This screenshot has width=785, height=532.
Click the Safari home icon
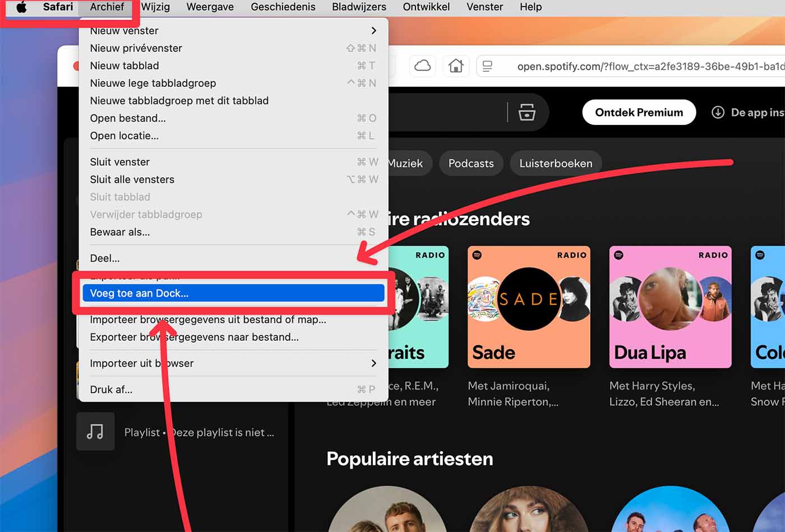(x=456, y=66)
